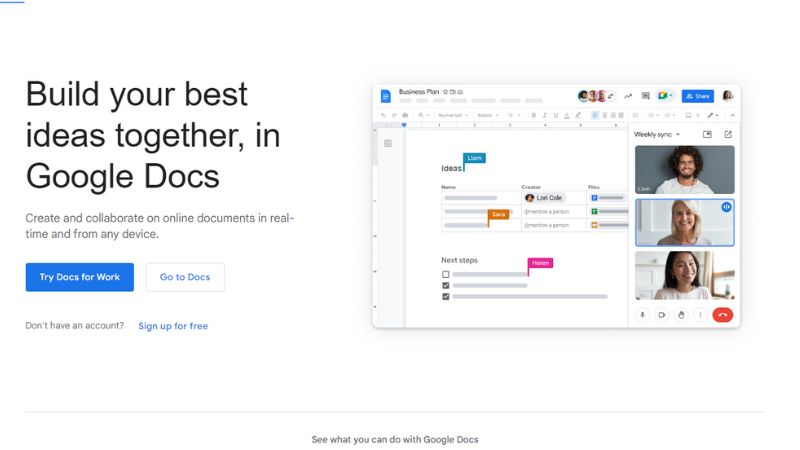Click the Google Docs logo in the document header

click(x=386, y=96)
